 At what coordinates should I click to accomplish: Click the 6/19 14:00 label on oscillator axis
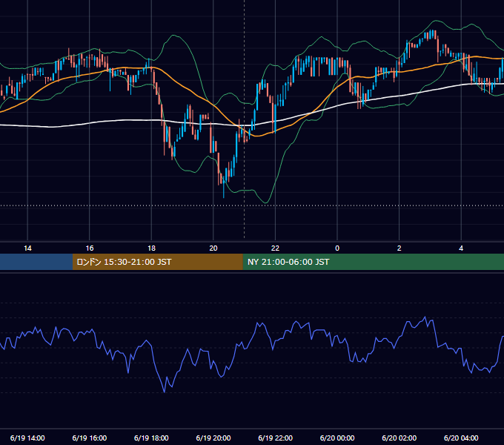pyautogui.click(x=27, y=438)
